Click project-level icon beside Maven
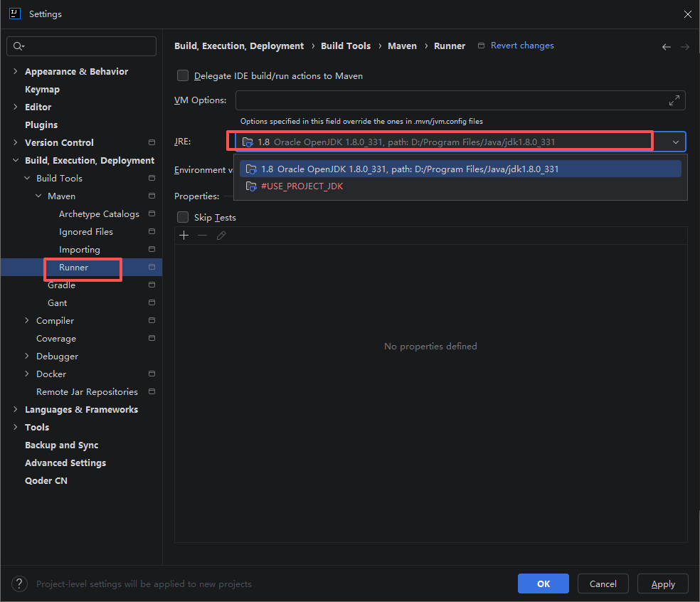The image size is (700, 602). [152, 196]
